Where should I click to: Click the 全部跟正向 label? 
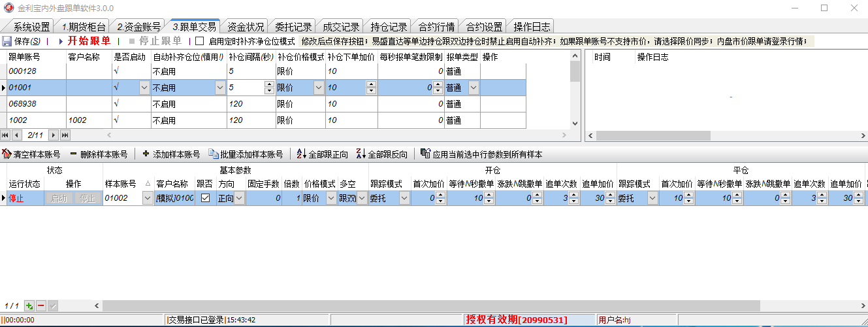pos(328,154)
